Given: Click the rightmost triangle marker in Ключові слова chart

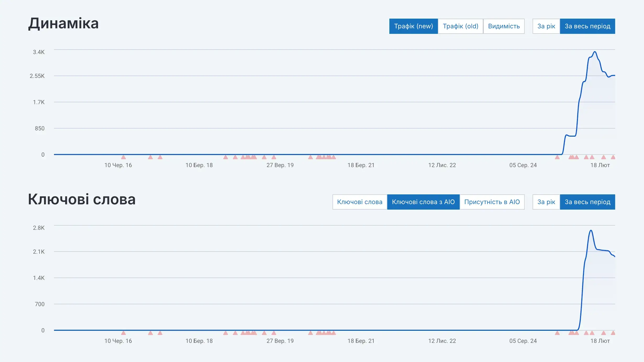Looking at the screenshot, I should (613, 333).
